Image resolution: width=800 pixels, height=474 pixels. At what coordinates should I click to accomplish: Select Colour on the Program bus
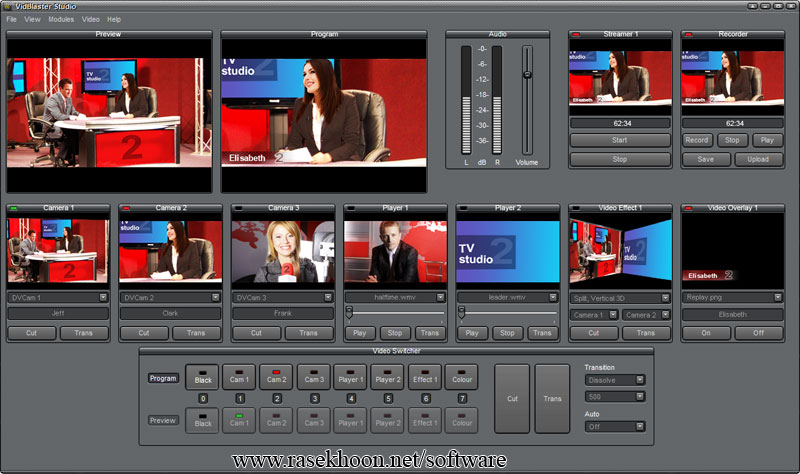462,377
